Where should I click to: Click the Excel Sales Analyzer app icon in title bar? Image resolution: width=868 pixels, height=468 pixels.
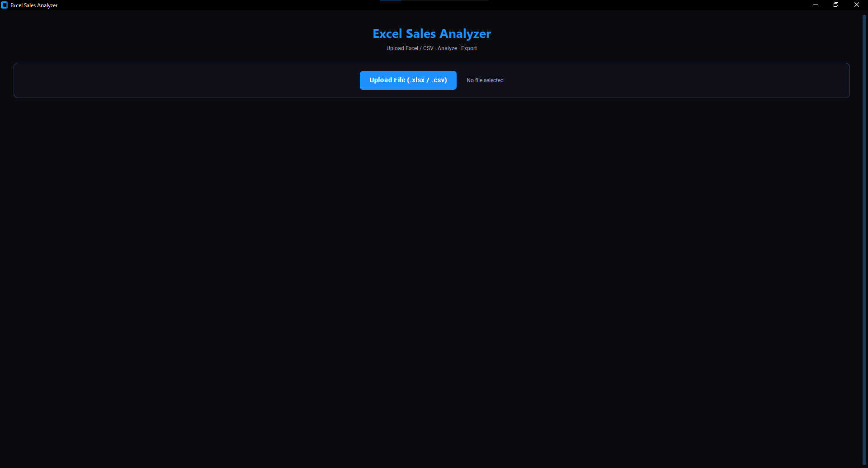pyautogui.click(x=5, y=5)
